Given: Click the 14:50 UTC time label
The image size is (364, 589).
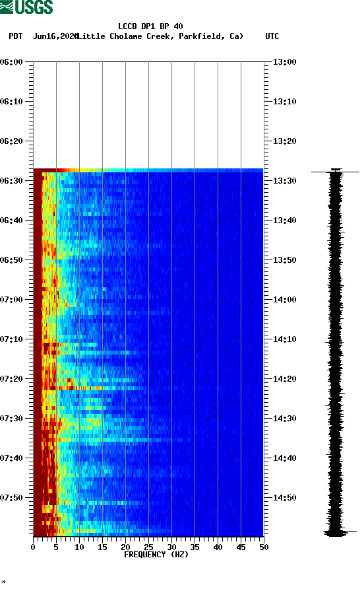Looking at the screenshot, I should pyautogui.click(x=284, y=498).
